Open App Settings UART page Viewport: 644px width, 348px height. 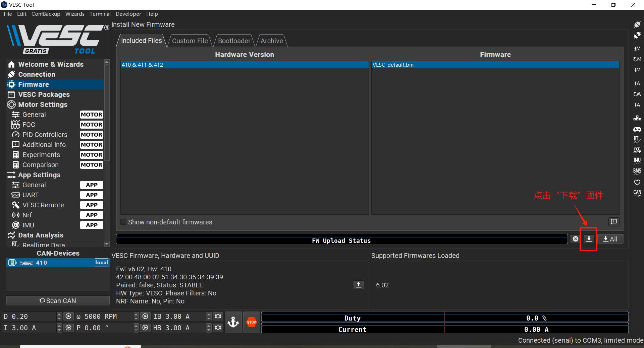tap(55, 195)
